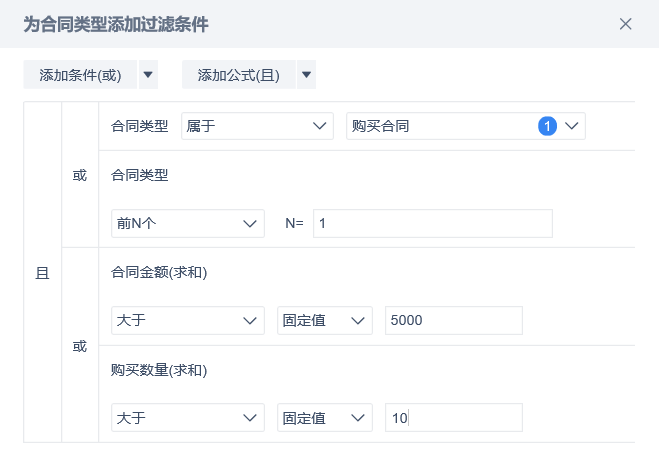659x453 pixels.
Task: Open the 大于 dropdown for 合同金额
Action: click(188, 321)
